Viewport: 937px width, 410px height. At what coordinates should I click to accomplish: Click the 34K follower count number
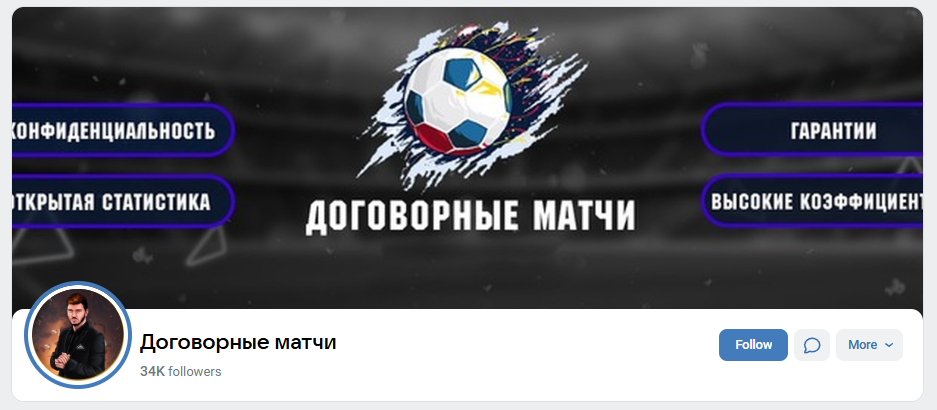(x=152, y=372)
